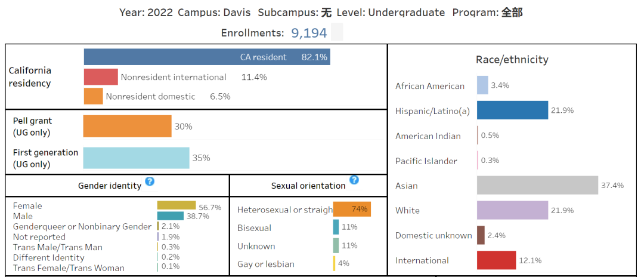
Task: Select the Pell grant 30% bar
Action: click(x=128, y=126)
